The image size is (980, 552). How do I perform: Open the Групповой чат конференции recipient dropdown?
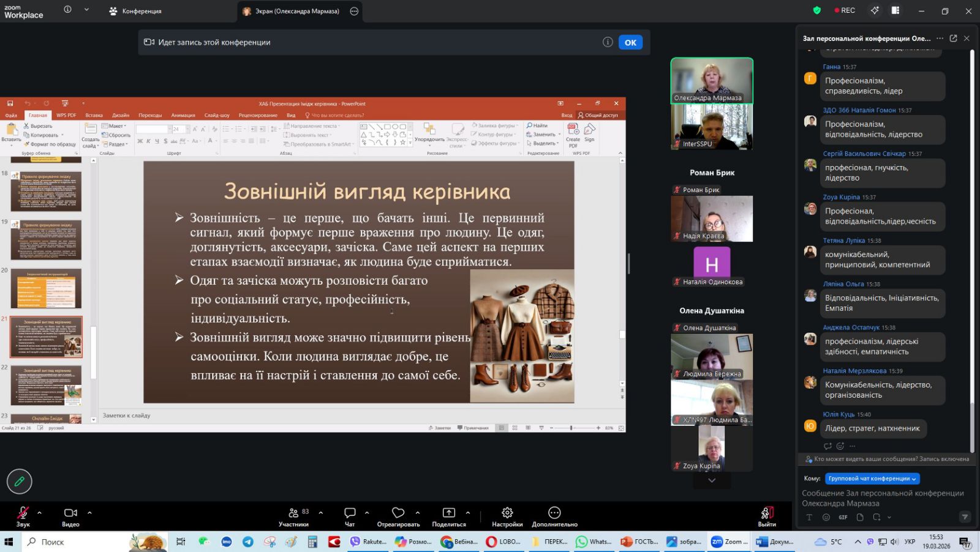[x=872, y=479]
